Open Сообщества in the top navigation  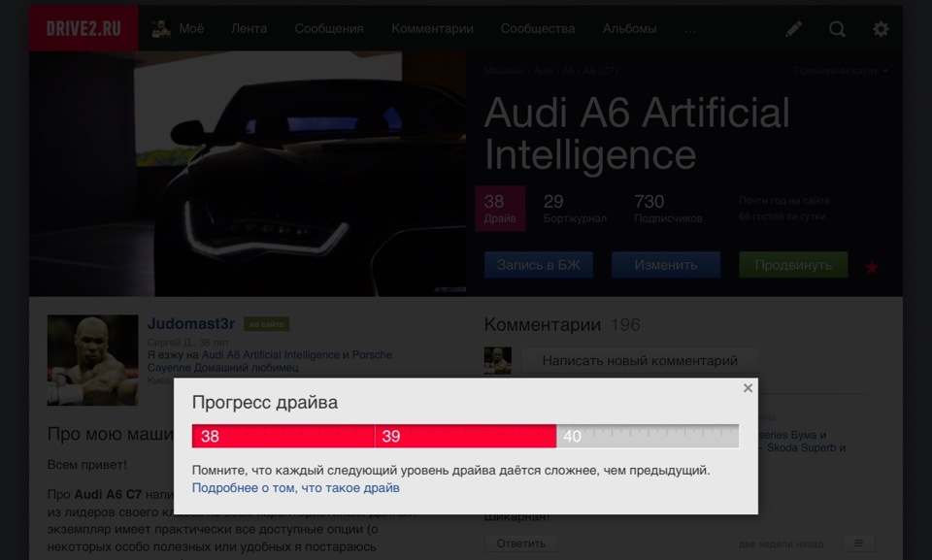[x=537, y=28]
